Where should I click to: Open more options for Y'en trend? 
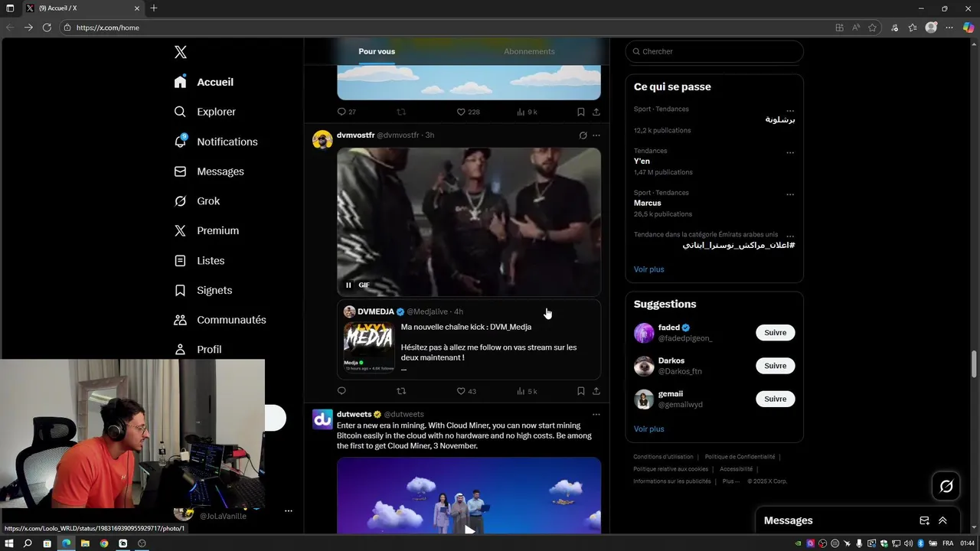point(790,152)
